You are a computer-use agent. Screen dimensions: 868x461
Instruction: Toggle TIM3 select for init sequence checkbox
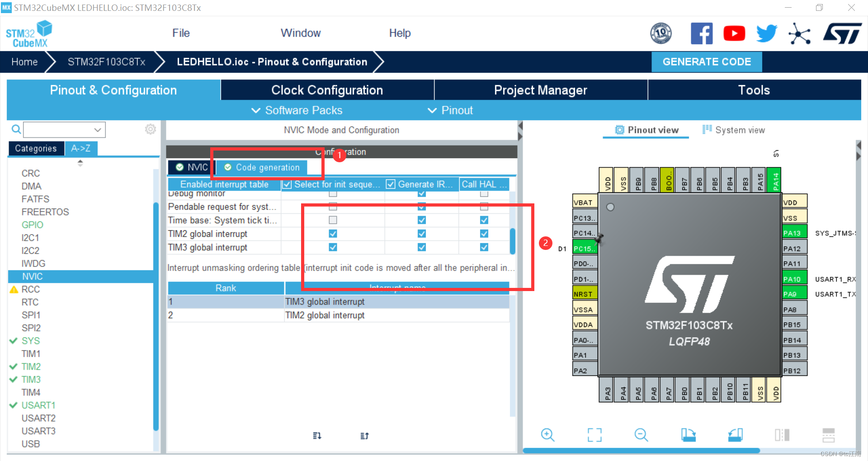click(x=333, y=247)
